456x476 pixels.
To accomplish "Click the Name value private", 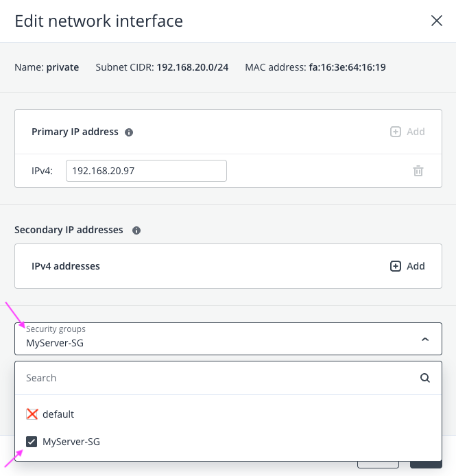I will (62, 67).
